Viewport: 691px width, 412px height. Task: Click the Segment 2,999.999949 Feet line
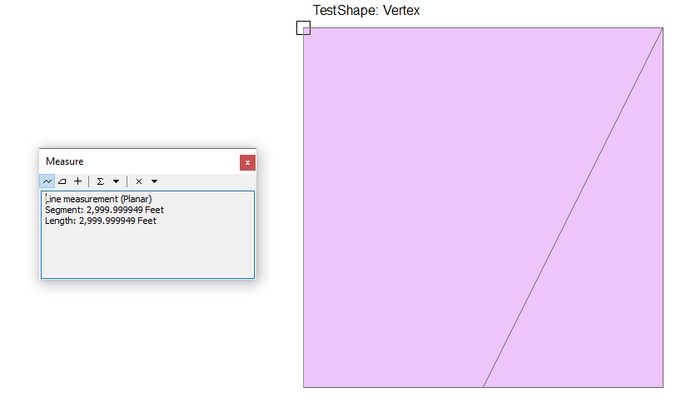click(104, 210)
